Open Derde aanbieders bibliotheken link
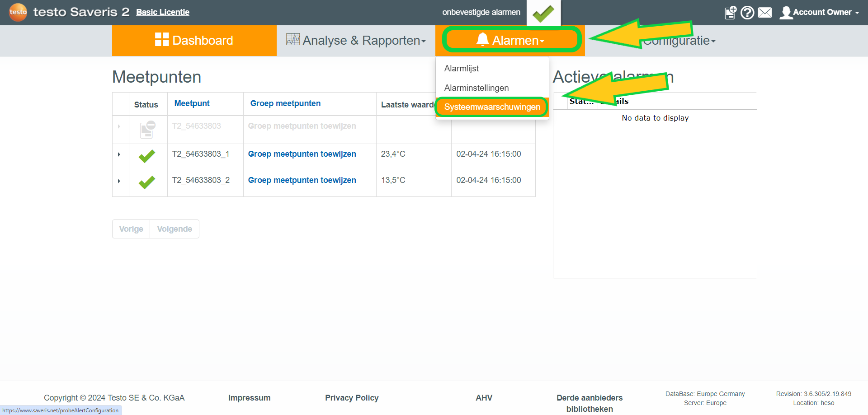Screen dimensions: 868x415 point(590,403)
